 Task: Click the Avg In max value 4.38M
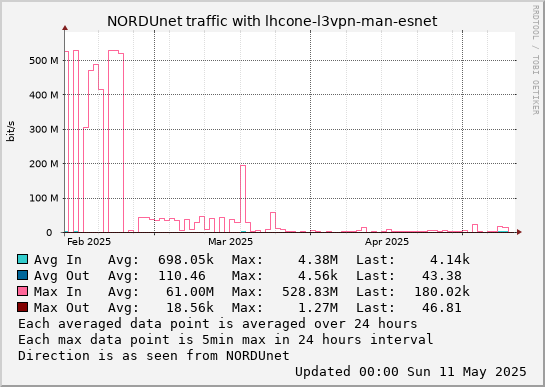point(317,260)
